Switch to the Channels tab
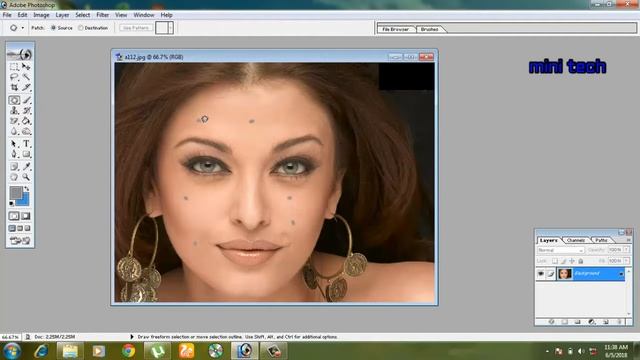 coord(576,240)
